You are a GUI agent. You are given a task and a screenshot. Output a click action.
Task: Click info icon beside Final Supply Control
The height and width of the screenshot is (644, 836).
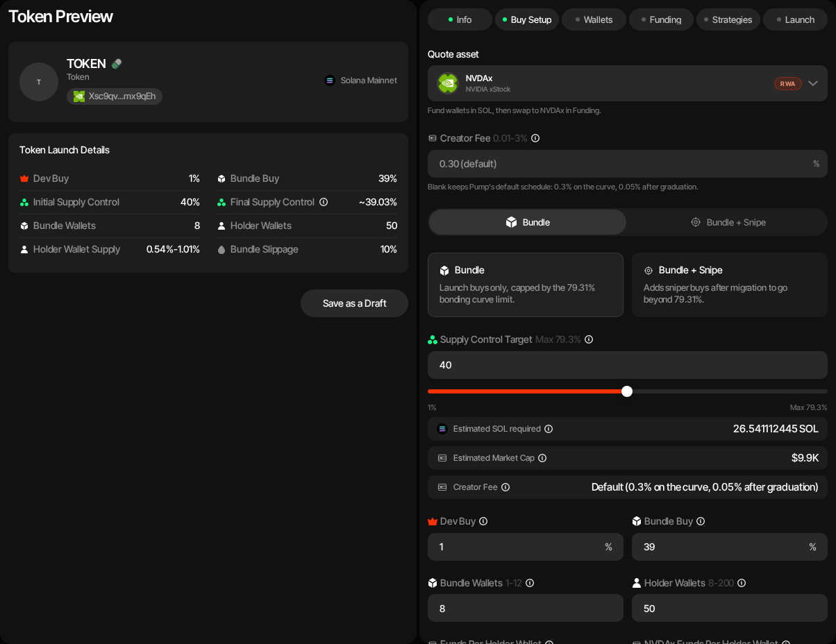(324, 202)
